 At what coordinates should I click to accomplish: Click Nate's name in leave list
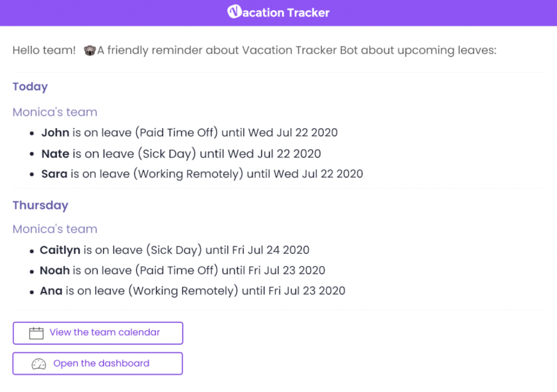(x=55, y=154)
